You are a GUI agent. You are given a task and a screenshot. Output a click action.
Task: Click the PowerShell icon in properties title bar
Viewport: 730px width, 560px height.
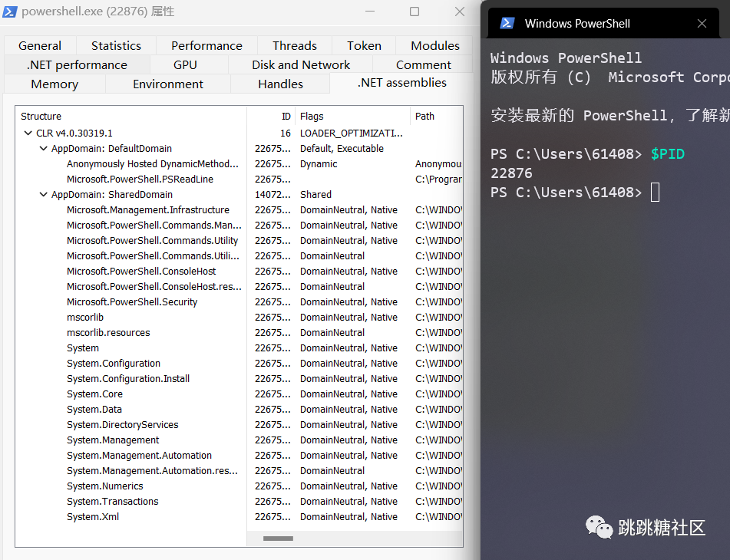(x=10, y=12)
